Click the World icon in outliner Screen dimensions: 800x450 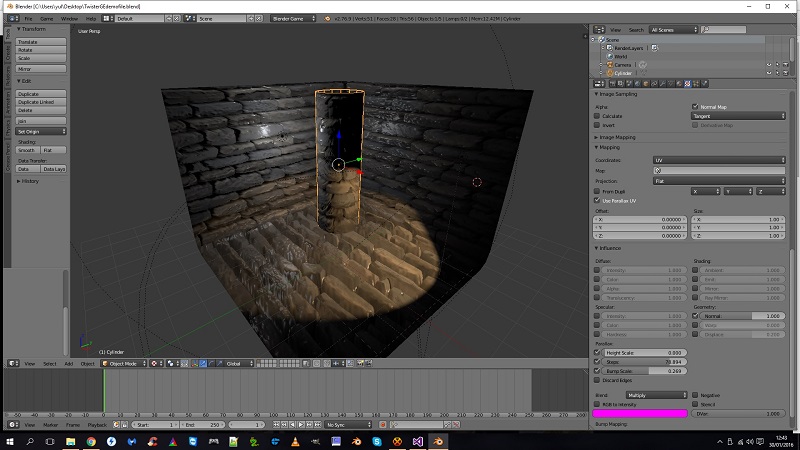610,56
